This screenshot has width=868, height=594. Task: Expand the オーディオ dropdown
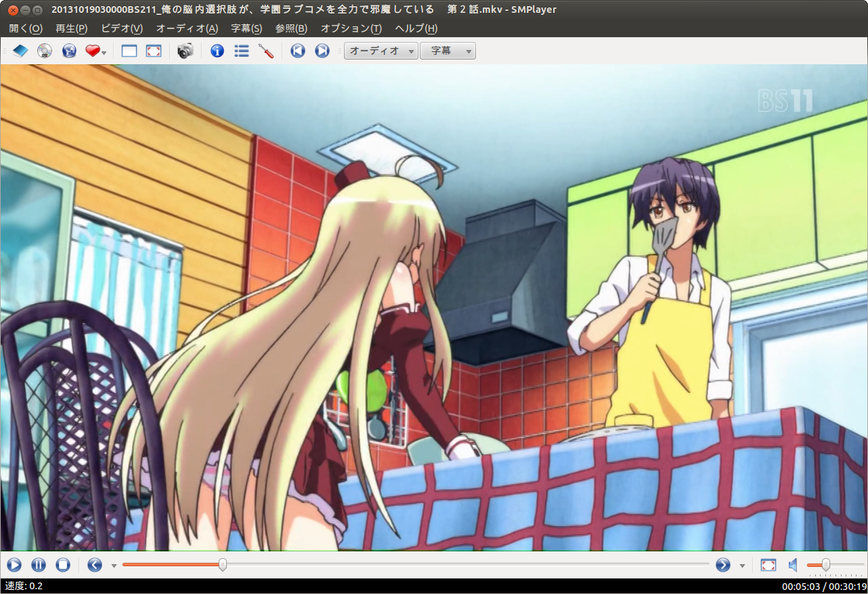coord(381,51)
